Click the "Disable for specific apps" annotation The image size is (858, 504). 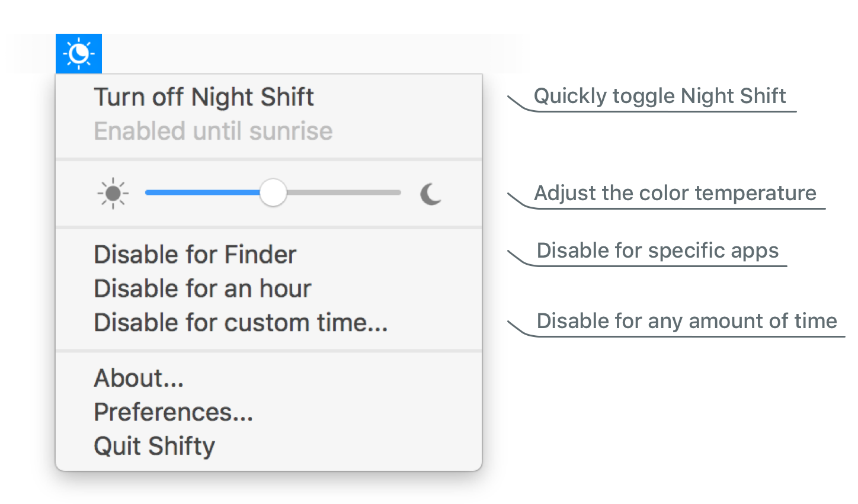(x=657, y=251)
